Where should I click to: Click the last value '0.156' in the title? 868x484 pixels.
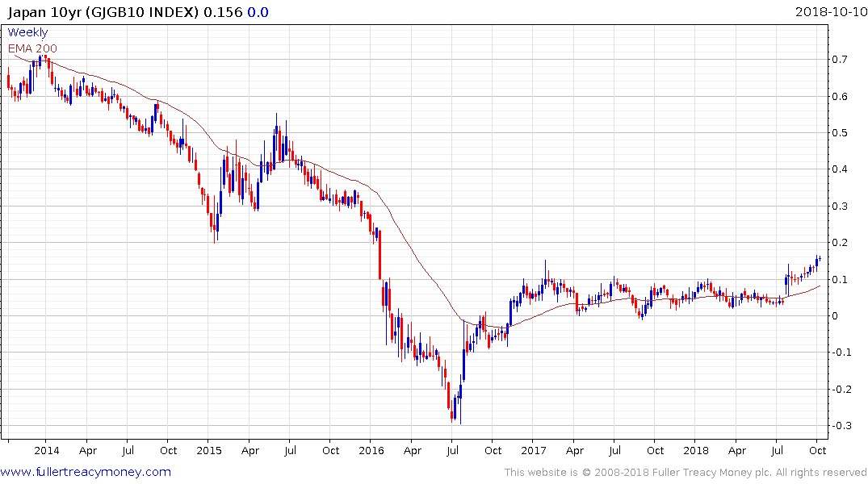click(223, 12)
